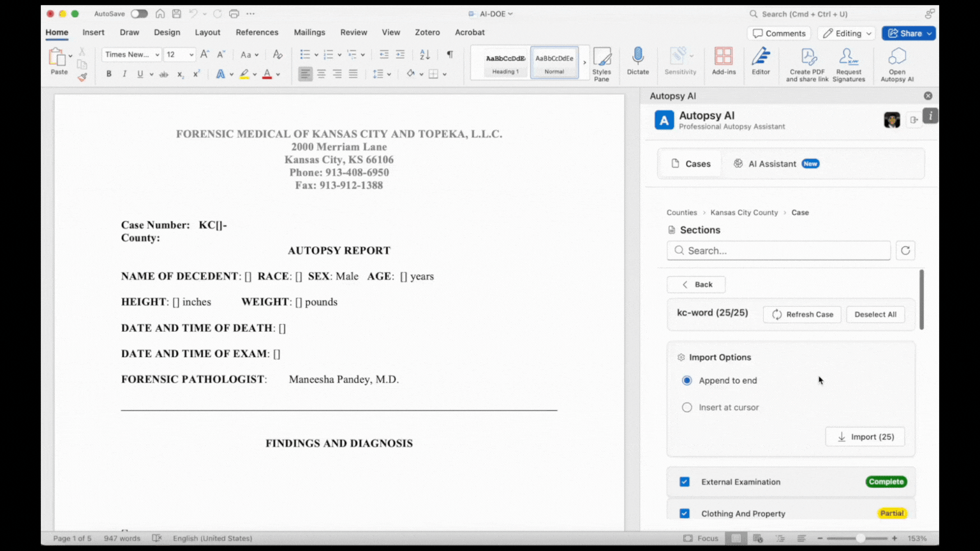Click the Deselect All button
Viewport: 980px width, 551px height.
tap(875, 314)
